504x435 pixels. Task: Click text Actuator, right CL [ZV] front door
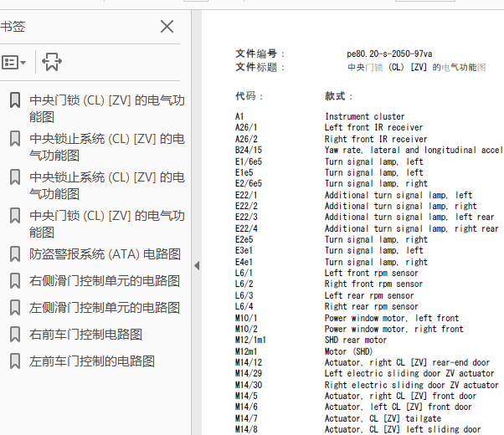tap(400, 396)
